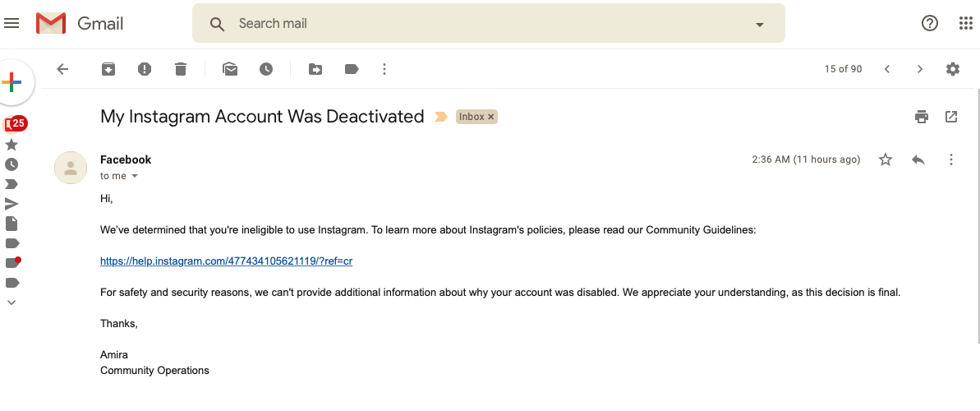The width and height of the screenshot is (980, 411).
Task: Focus the Search mail field
Action: (487, 24)
